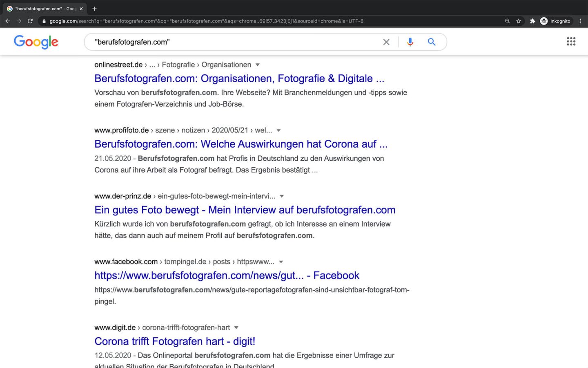
Task: Click the onlinestreet.de breadcrumb URL
Action: tap(173, 65)
